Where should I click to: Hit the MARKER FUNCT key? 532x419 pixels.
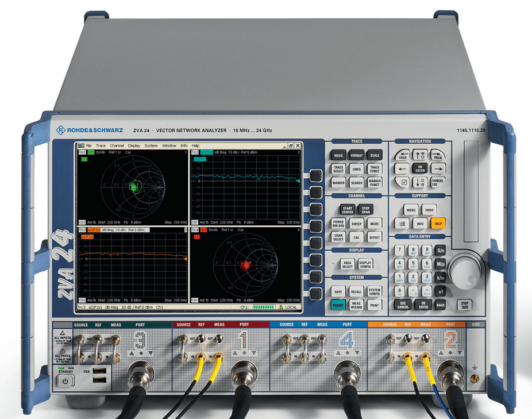[x=375, y=183]
